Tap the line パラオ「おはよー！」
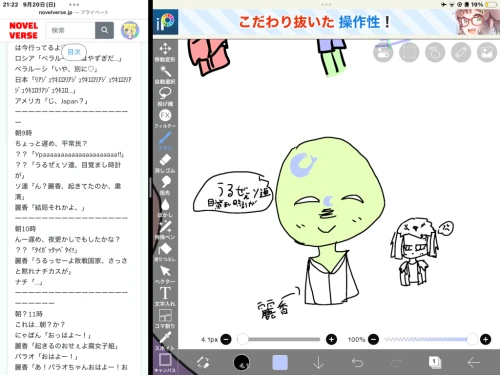This screenshot has height=375, width=500. click(46, 356)
